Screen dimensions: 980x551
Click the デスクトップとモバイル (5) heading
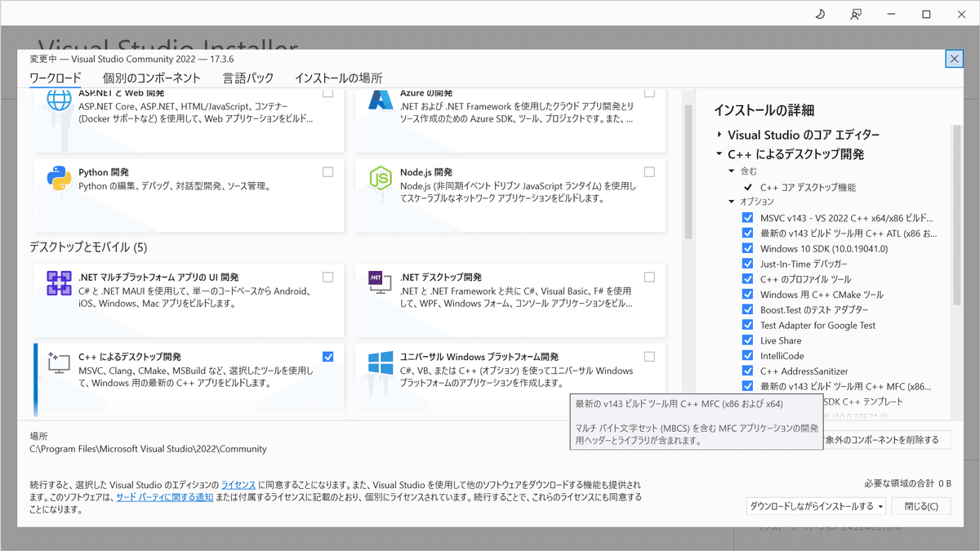pyautogui.click(x=88, y=247)
